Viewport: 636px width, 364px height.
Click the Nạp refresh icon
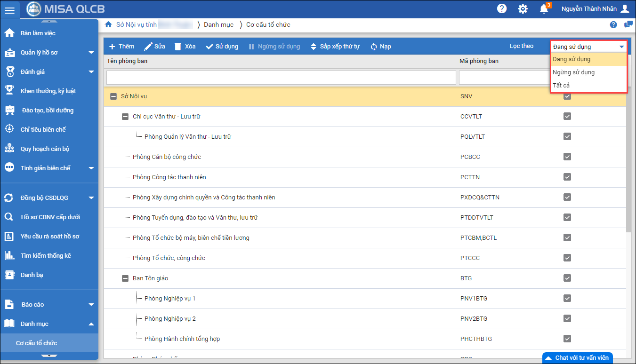coord(374,47)
